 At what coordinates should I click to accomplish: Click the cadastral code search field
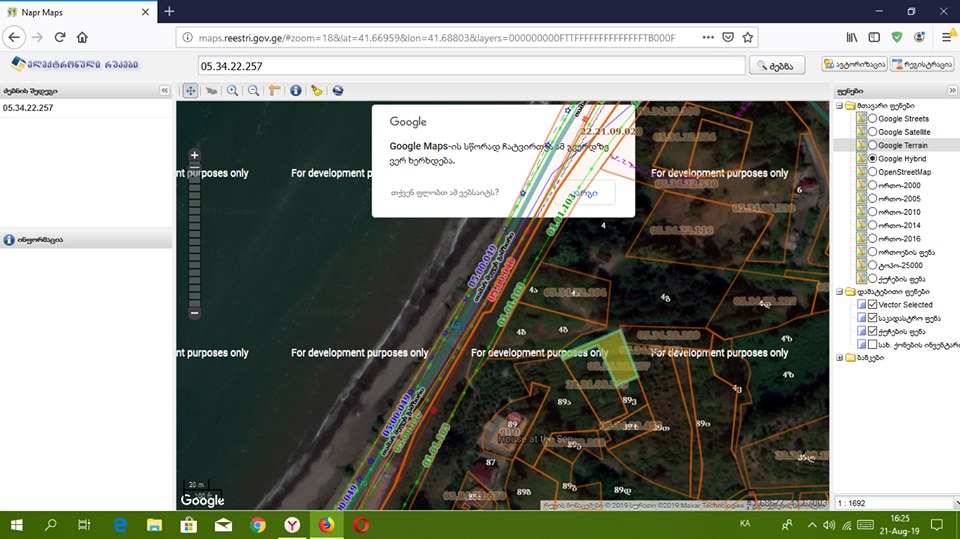click(471, 66)
